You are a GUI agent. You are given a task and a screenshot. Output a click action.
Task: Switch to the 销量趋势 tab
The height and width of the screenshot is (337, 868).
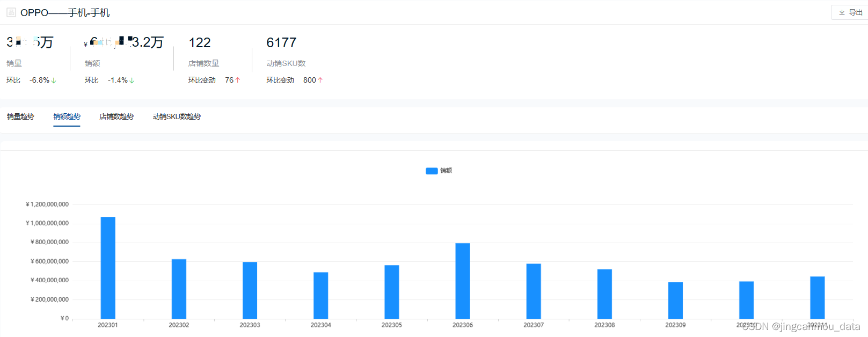point(20,116)
